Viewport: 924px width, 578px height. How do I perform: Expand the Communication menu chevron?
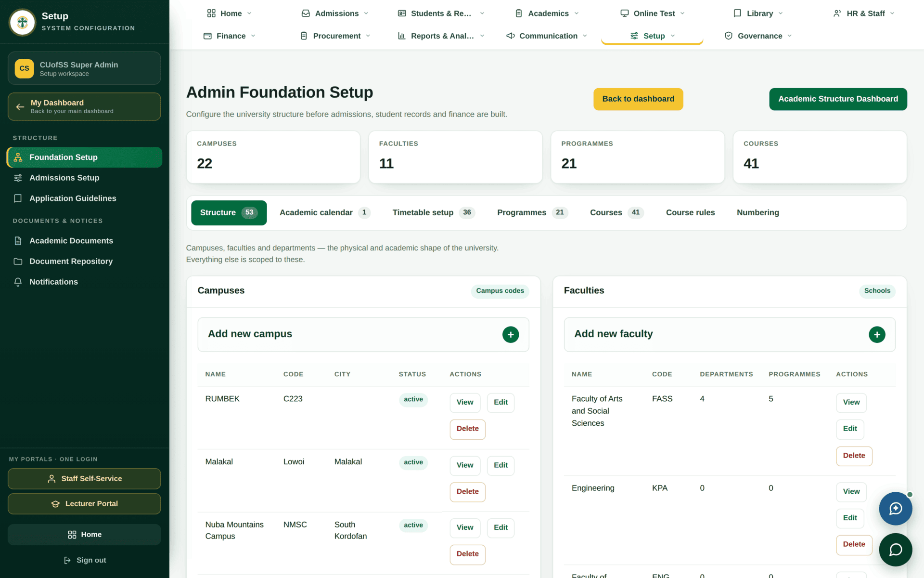tap(585, 36)
